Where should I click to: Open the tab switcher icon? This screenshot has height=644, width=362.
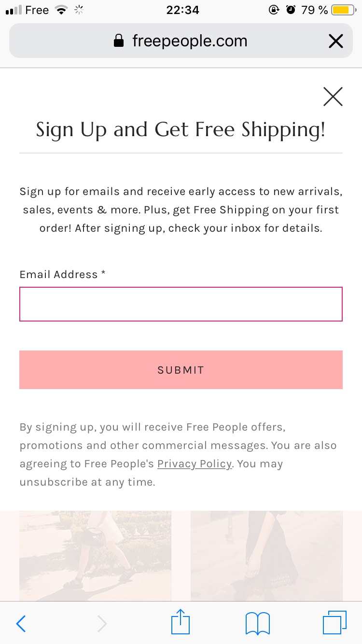tap(334, 623)
